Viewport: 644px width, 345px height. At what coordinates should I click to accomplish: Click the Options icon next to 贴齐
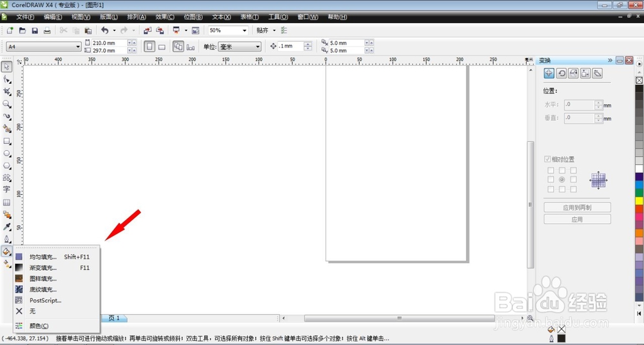click(x=284, y=30)
